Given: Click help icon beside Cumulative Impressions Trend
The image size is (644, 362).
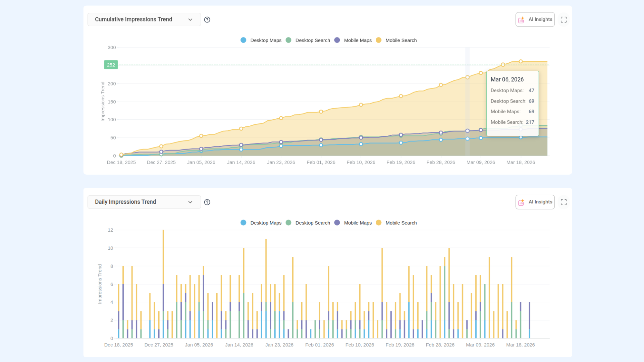Looking at the screenshot, I should [x=207, y=20].
